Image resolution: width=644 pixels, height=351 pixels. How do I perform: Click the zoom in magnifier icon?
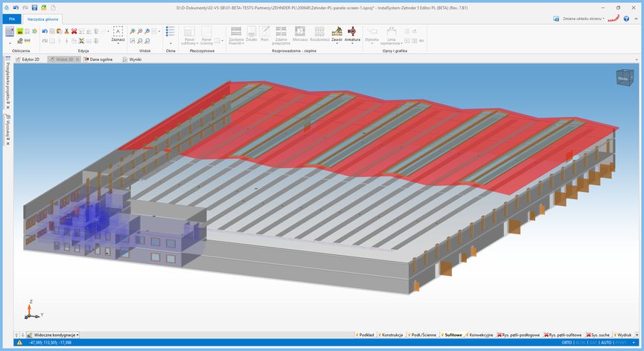(133, 31)
